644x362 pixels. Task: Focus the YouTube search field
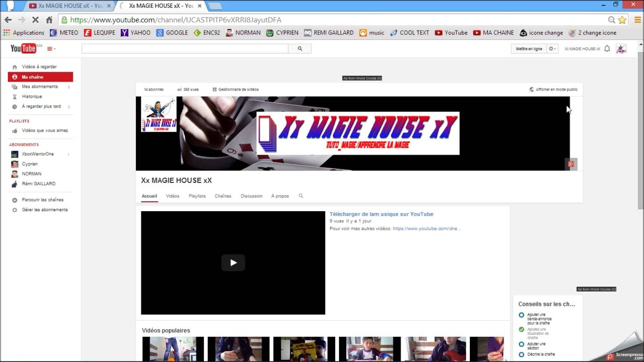185,49
